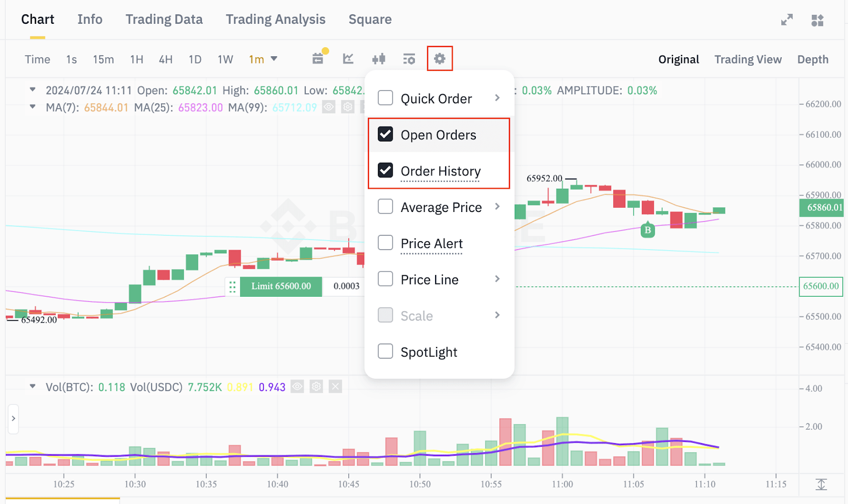Uncheck the Open Orders checkbox
848x504 pixels.
click(x=385, y=135)
